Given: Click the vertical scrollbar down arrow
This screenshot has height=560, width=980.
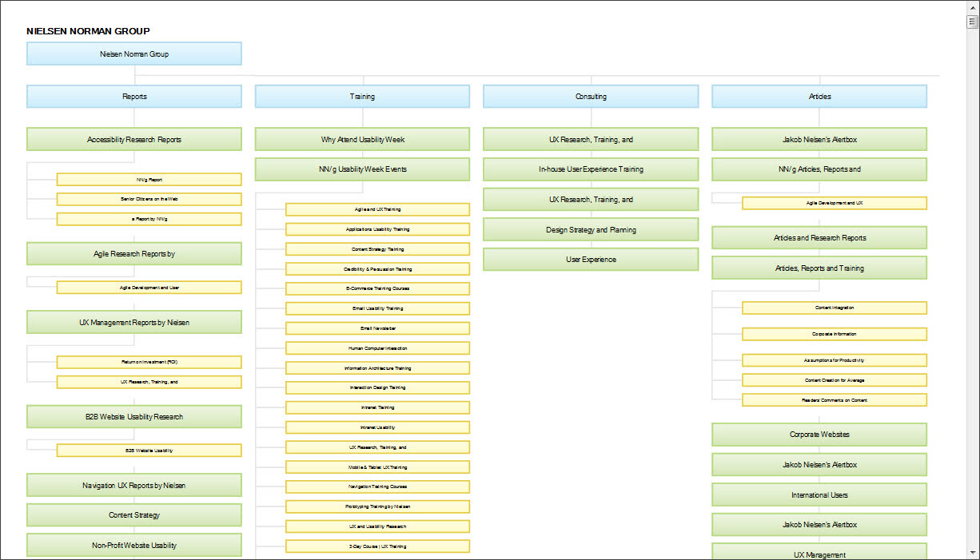Looking at the screenshot, I should (x=974, y=551).
